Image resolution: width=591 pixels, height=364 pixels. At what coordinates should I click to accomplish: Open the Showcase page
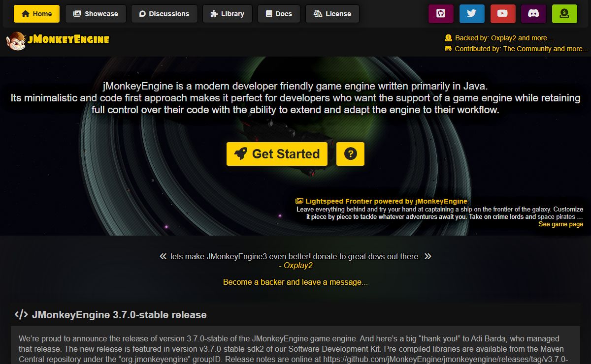click(x=96, y=14)
